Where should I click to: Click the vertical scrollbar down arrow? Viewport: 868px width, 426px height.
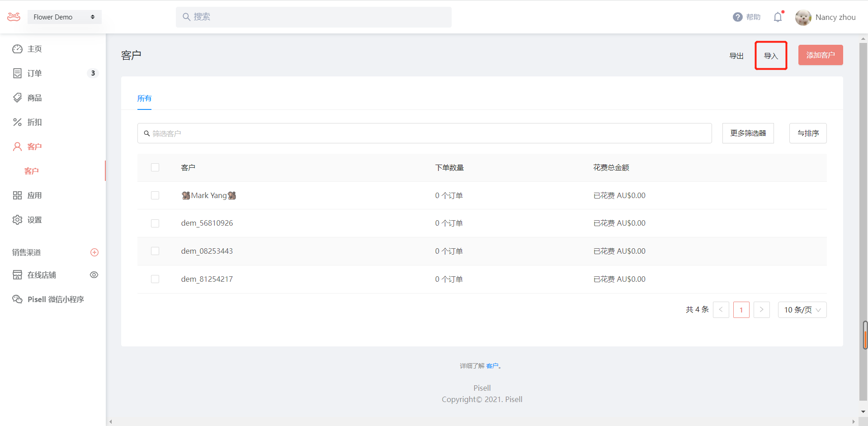pyautogui.click(x=863, y=412)
